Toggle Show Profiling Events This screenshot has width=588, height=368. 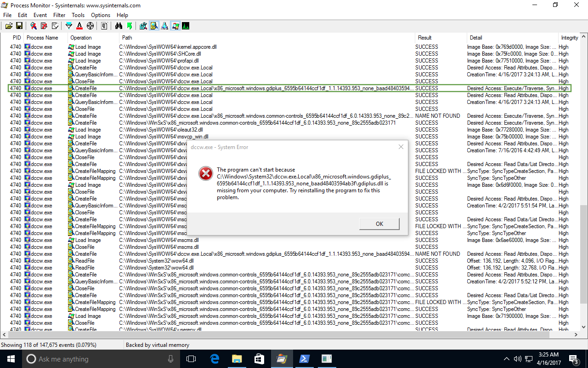186,26
